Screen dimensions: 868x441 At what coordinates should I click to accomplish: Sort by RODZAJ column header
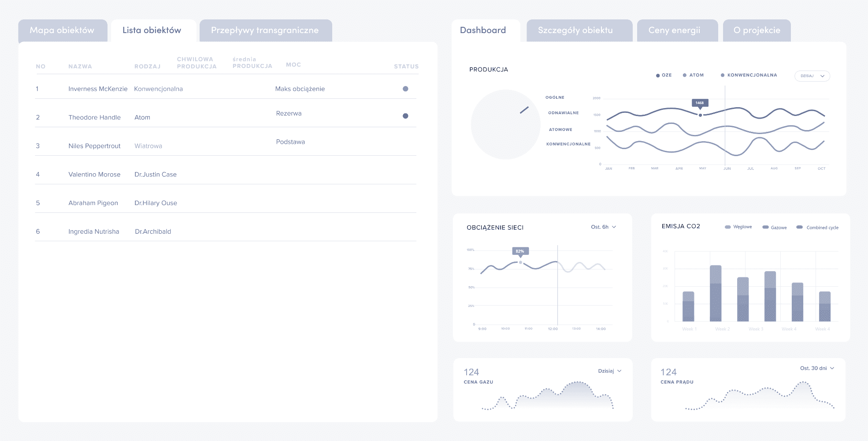[x=147, y=67]
